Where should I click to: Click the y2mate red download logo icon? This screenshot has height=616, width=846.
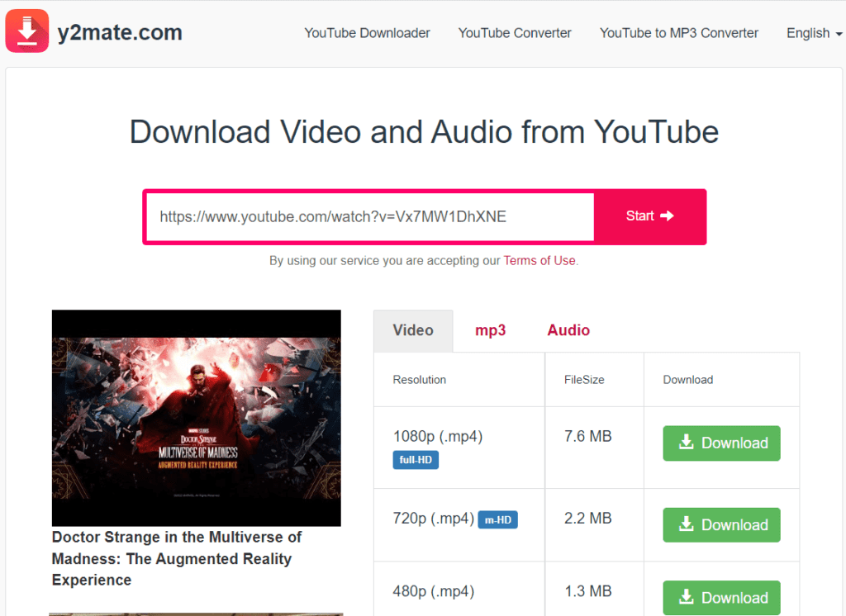(x=27, y=31)
